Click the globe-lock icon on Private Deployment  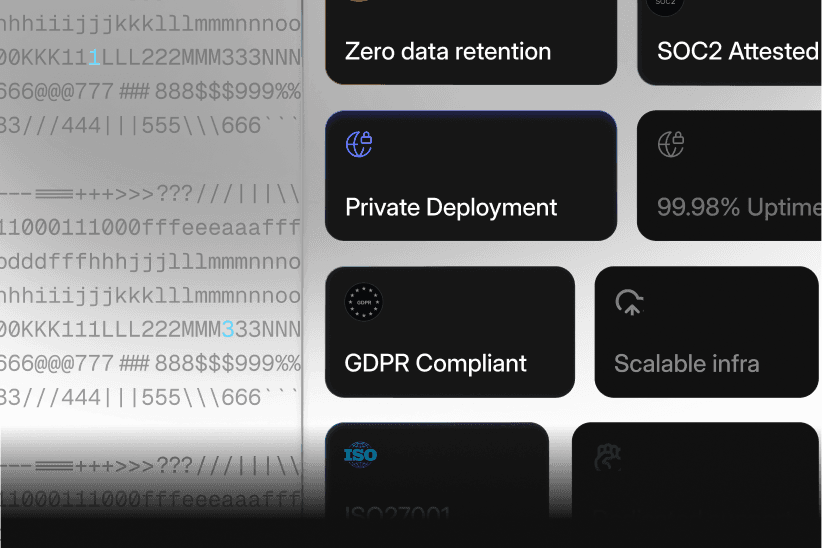pos(359,144)
